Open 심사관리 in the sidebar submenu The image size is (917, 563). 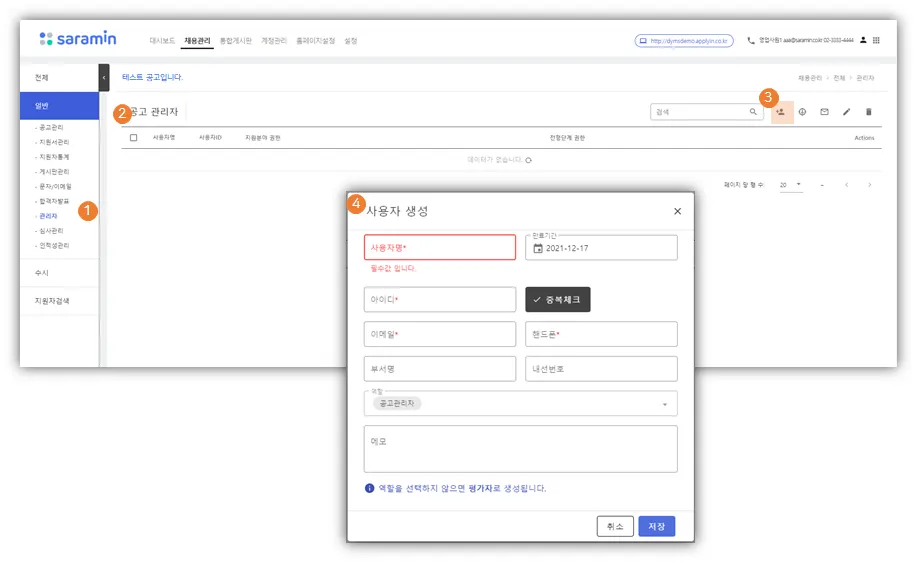pyautogui.click(x=51, y=231)
